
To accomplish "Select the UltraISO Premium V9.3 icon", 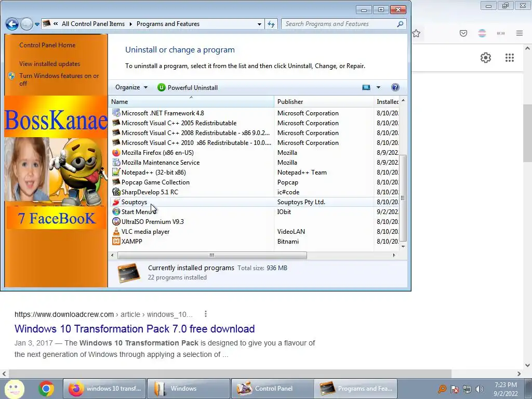I will pyautogui.click(x=116, y=221).
